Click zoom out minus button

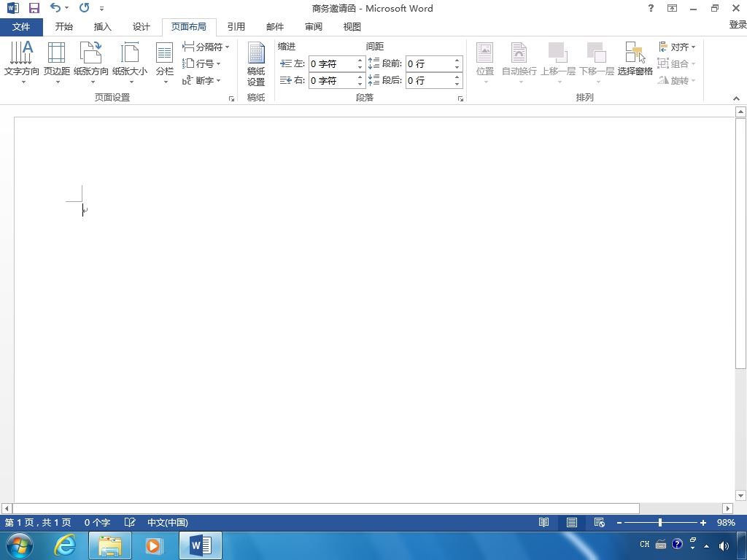(x=619, y=522)
